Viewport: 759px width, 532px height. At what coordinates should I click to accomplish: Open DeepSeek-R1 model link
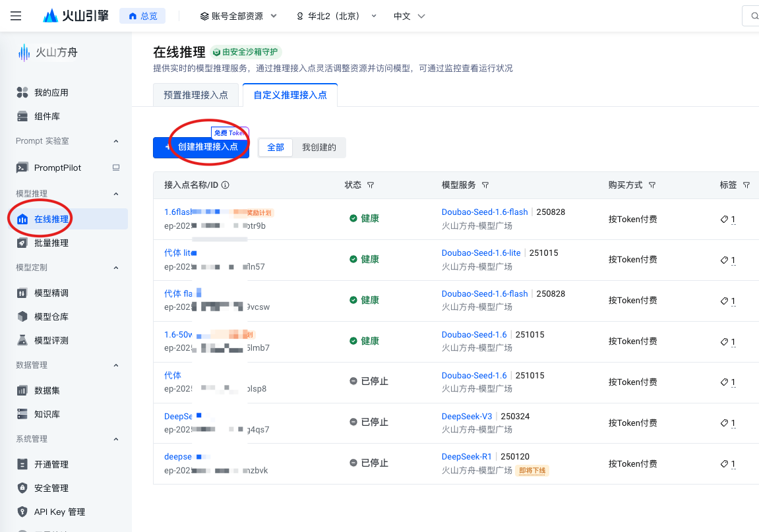[466, 456]
